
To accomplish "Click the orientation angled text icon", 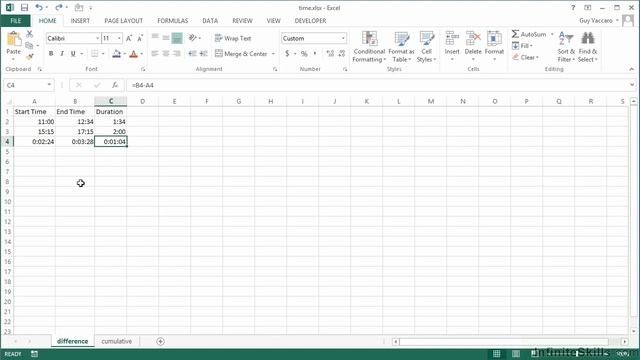I will [193, 38].
